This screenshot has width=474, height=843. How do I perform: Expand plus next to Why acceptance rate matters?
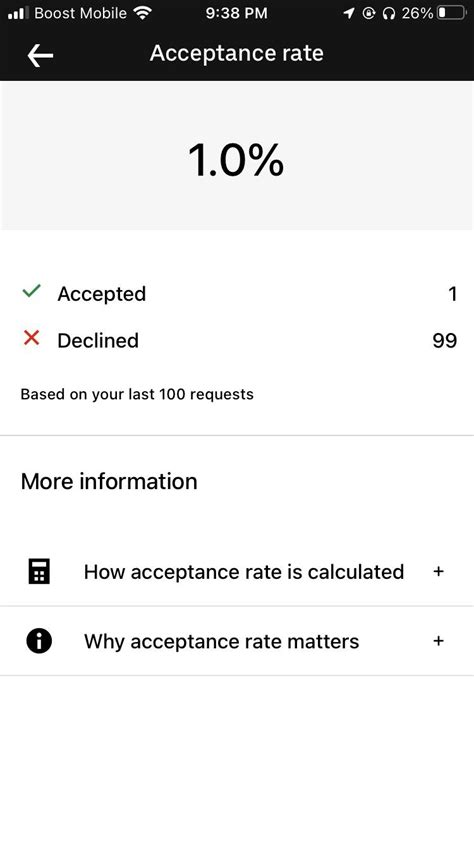click(x=439, y=641)
